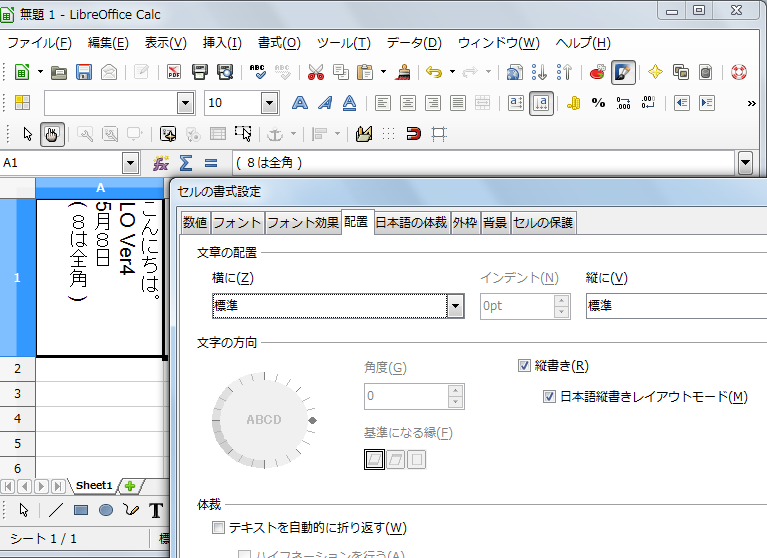The image size is (767, 558).
Task: Open the 書式(O) menu
Action: tap(279, 43)
